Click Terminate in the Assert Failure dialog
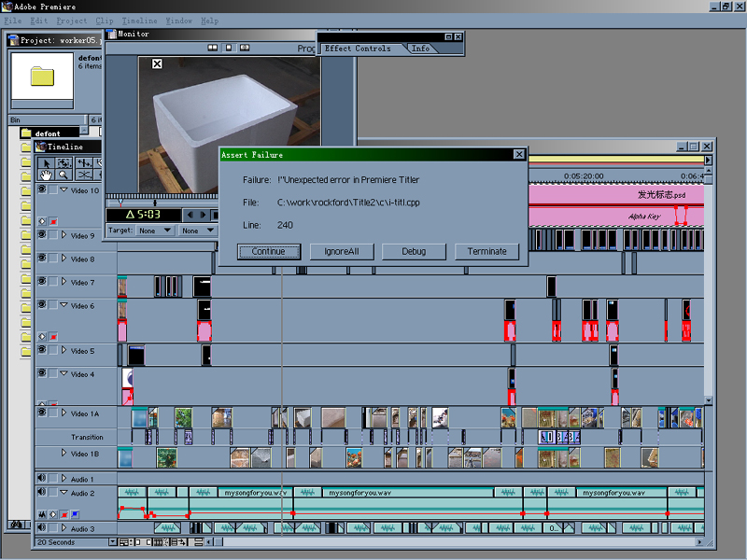 pos(486,251)
